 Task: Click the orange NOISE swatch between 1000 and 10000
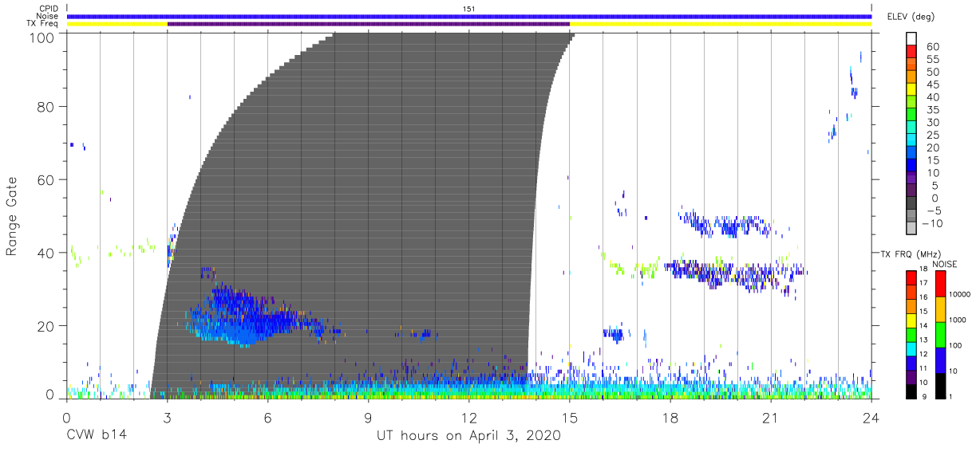(x=940, y=309)
